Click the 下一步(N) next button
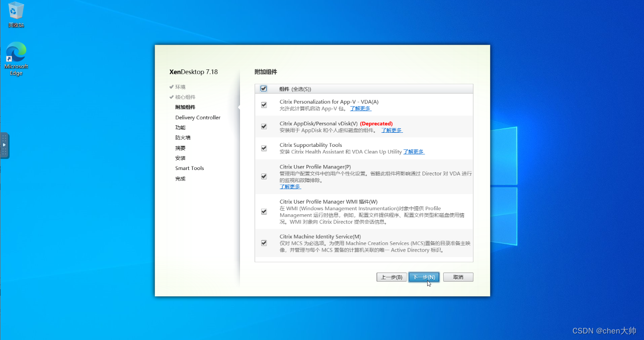This screenshot has width=644, height=340. click(x=424, y=277)
